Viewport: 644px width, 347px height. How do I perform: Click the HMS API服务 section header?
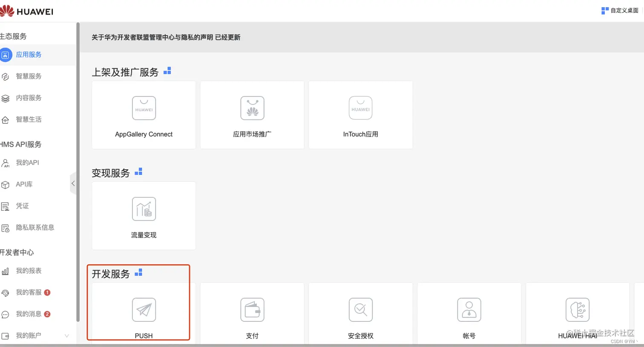coord(21,145)
